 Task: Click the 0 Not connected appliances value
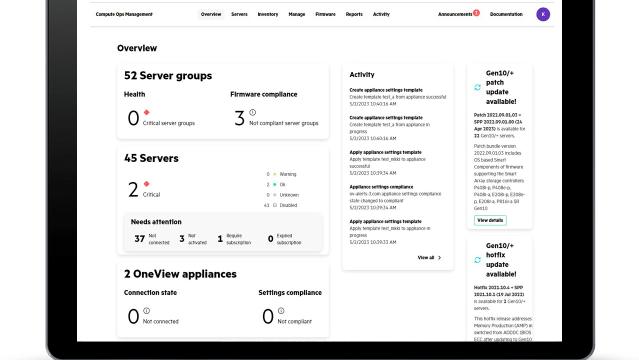(x=133, y=316)
